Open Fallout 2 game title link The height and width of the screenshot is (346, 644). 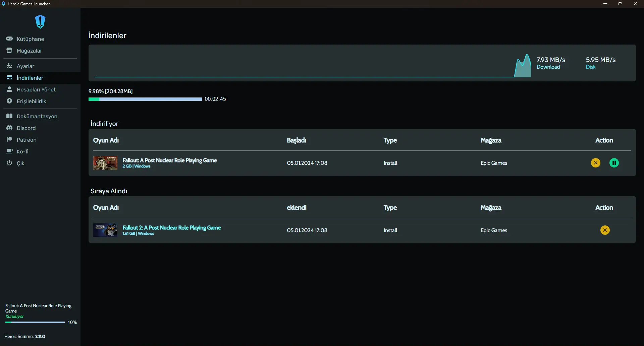tap(172, 228)
